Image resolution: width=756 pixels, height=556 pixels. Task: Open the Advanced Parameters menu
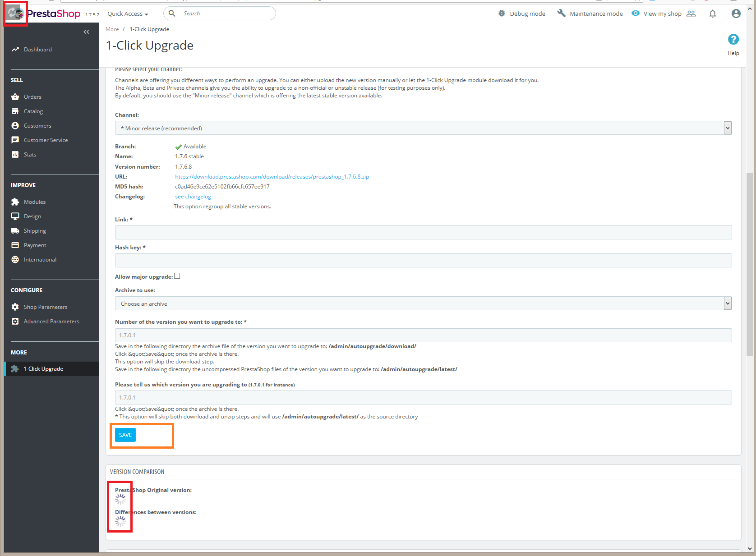tap(51, 322)
